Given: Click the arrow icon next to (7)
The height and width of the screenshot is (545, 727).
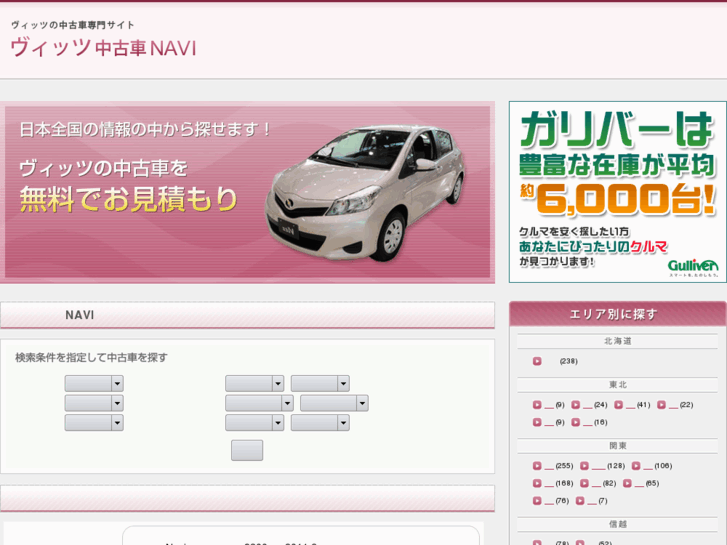Looking at the screenshot, I should (x=580, y=501).
